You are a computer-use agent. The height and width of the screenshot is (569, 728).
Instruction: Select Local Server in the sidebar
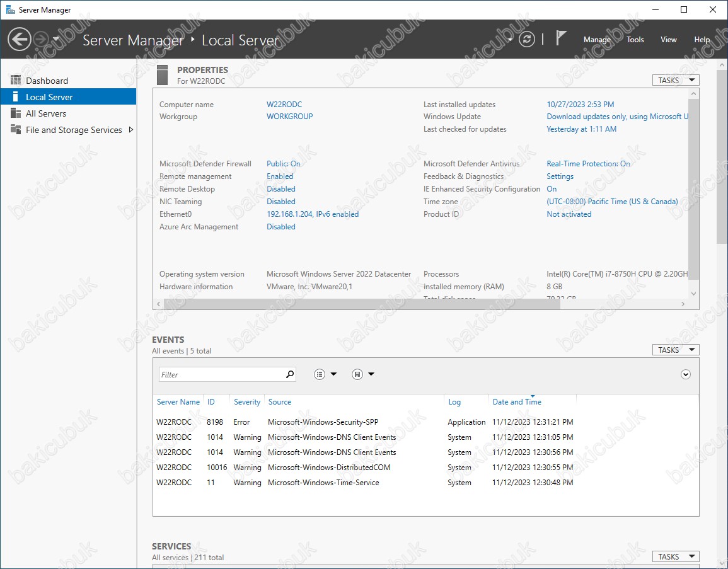68,96
